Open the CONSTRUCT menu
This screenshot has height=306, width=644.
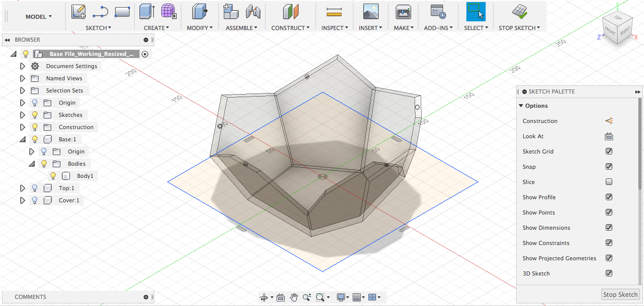coord(290,28)
